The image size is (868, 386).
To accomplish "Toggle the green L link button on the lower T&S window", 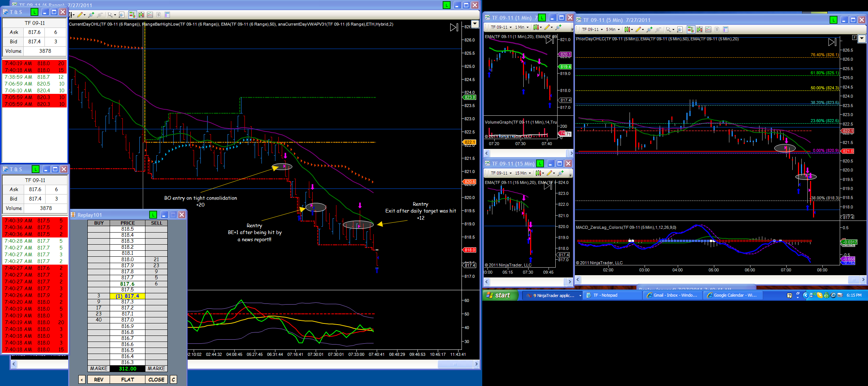I will [35, 169].
